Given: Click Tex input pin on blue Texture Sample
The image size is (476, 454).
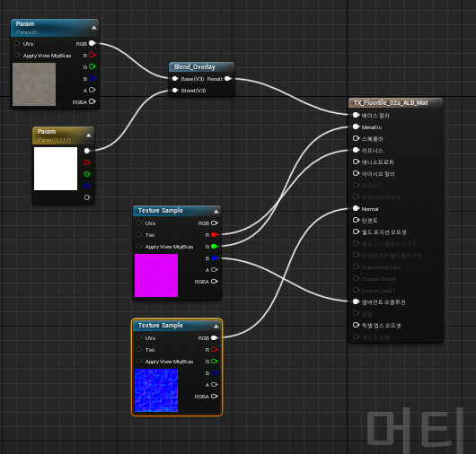Looking at the screenshot, I should click(139, 349).
